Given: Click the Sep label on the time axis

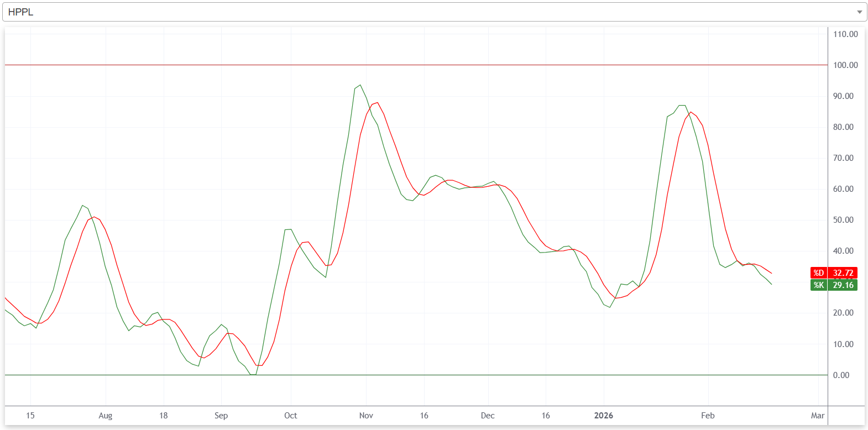Looking at the screenshot, I should point(221,416).
